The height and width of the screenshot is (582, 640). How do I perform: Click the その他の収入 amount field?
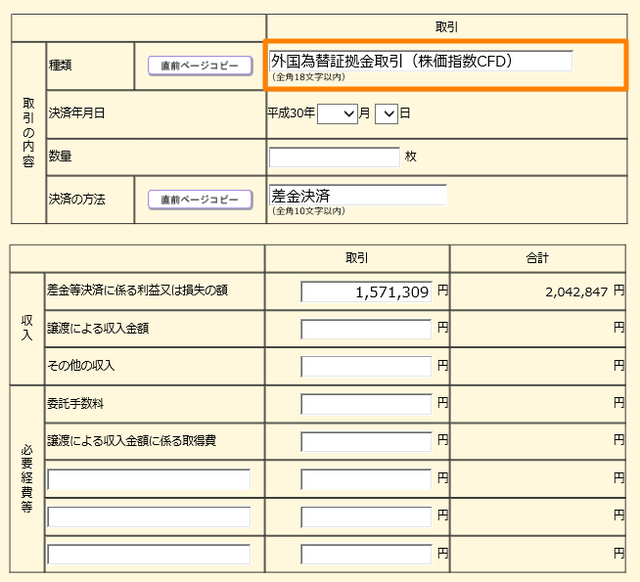click(x=366, y=366)
